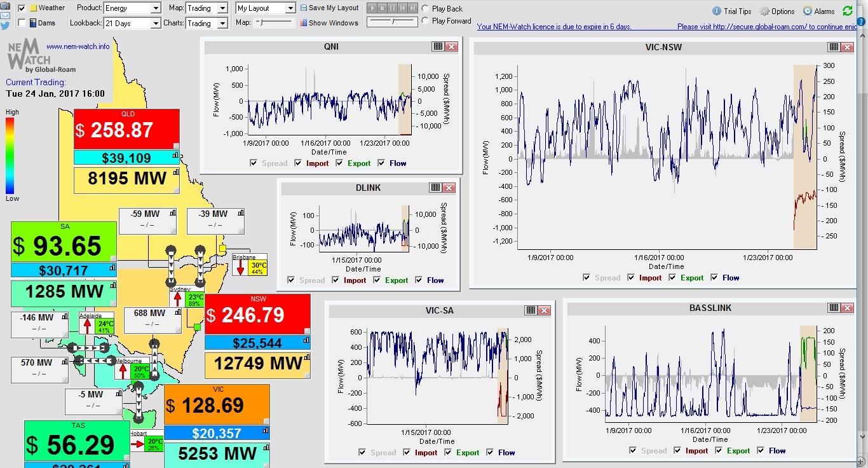Open the Product Energy dropdown
Image resolution: width=868 pixels, height=468 pixels.
coord(132,8)
